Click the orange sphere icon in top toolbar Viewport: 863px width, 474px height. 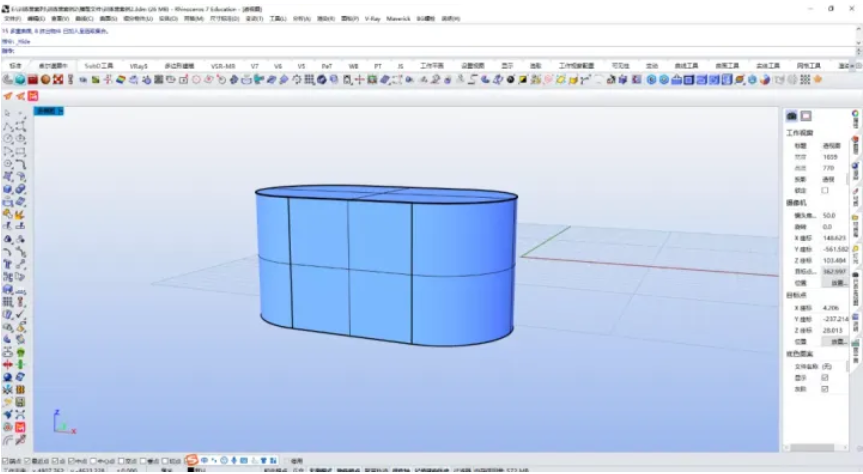(x=45, y=80)
